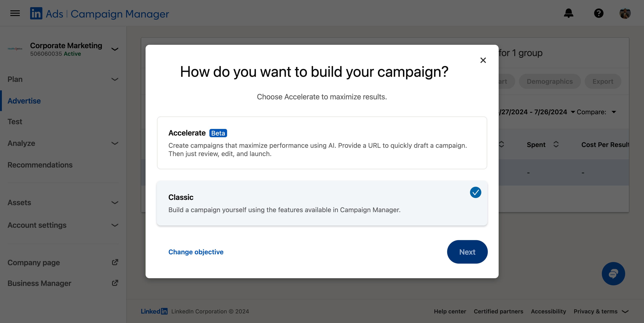The width and height of the screenshot is (644, 323).
Task: Expand the Analyze sidebar section
Action: (63, 143)
